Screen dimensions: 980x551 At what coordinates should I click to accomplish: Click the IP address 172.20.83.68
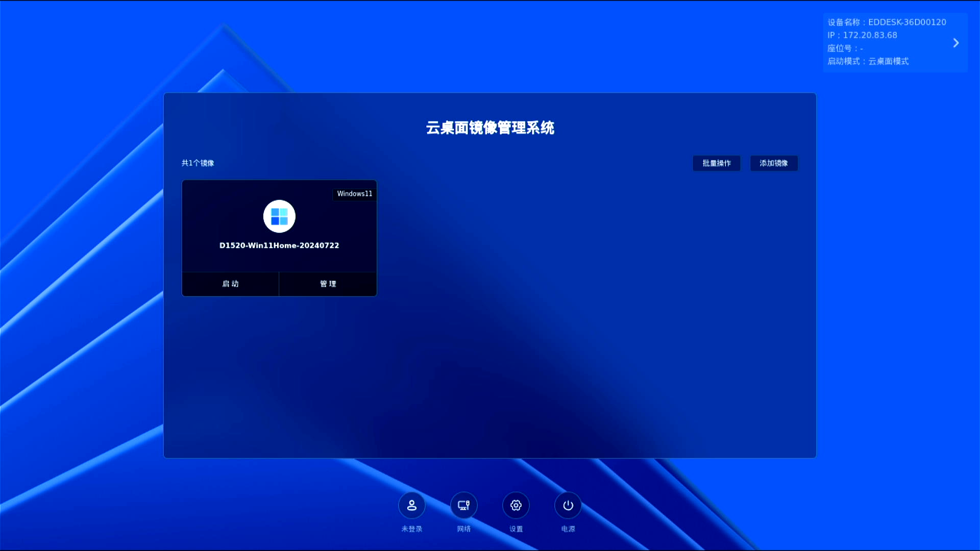(870, 35)
